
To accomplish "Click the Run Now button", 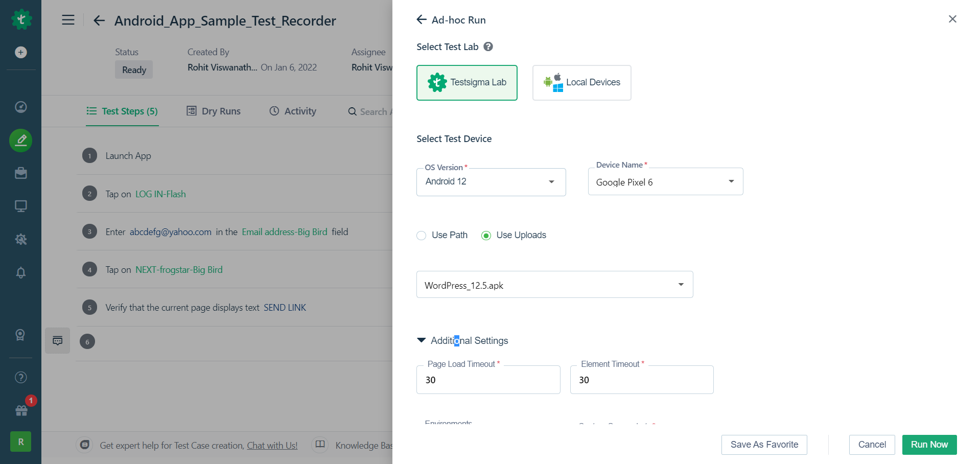I will click(x=929, y=445).
